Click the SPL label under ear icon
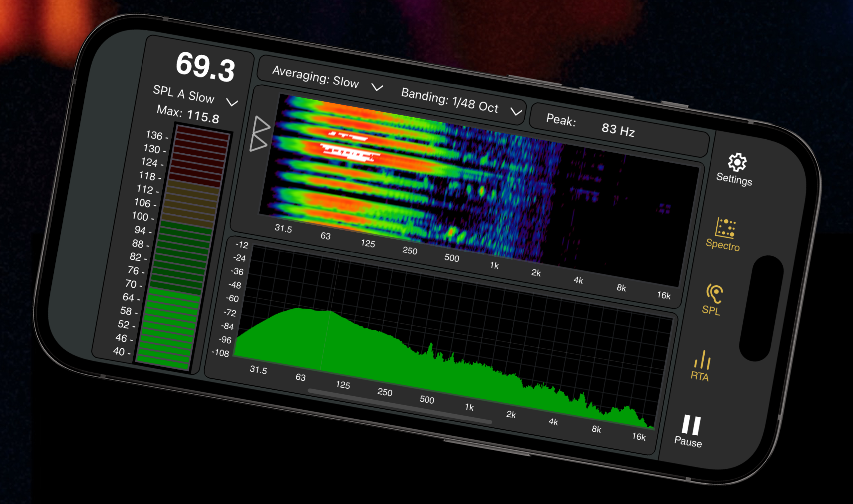 pyautogui.click(x=711, y=310)
